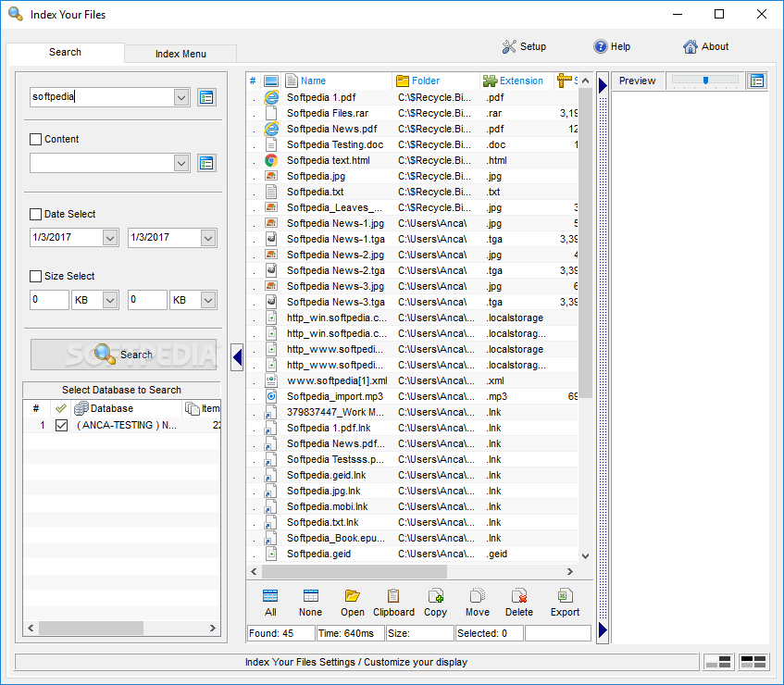Viewport: 784px width, 685px height.
Task: Click the softpedia search text field
Action: [102, 97]
